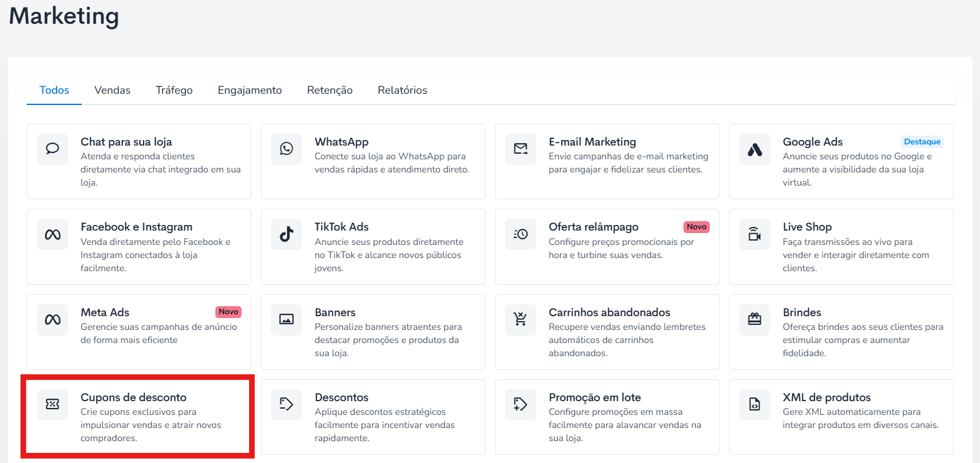The image size is (980, 463).
Task: Click the text "Configure preços promocionais por hora"
Action: (x=621, y=248)
